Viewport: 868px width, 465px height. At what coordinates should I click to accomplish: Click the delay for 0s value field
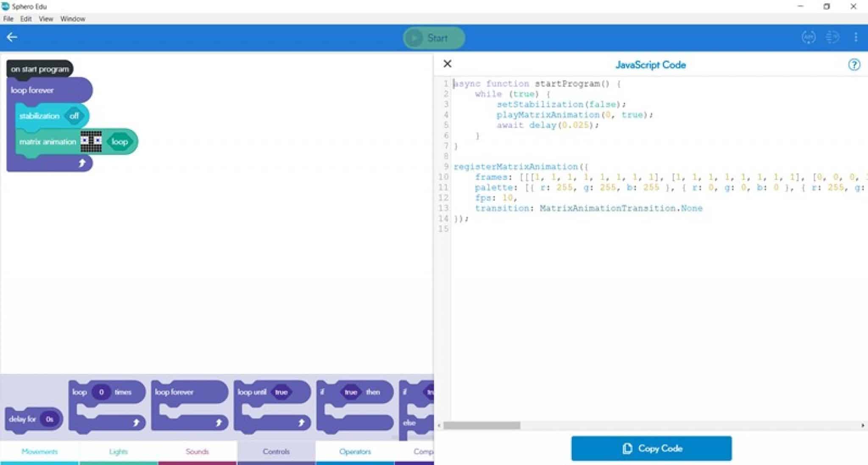[x=49, y=419]
